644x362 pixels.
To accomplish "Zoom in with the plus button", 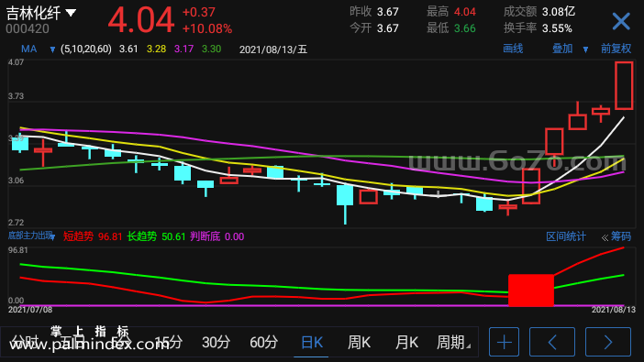I will coord(504,342).
